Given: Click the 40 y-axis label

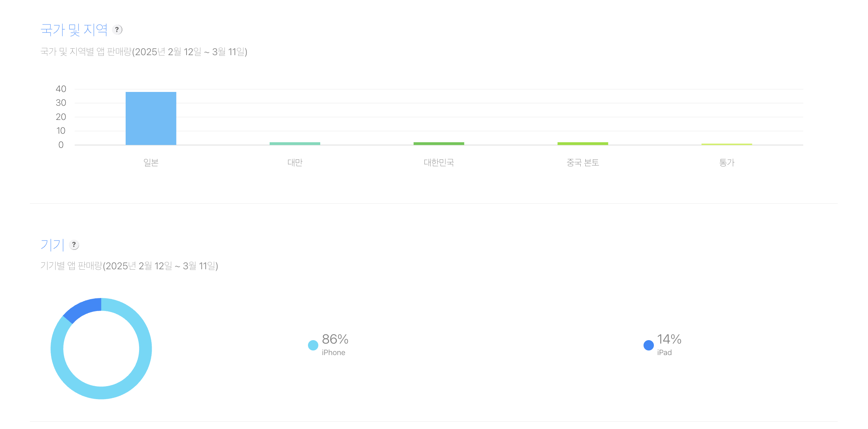Looking at the screenshot, I should pyautogui.click(x=61, y=89).
